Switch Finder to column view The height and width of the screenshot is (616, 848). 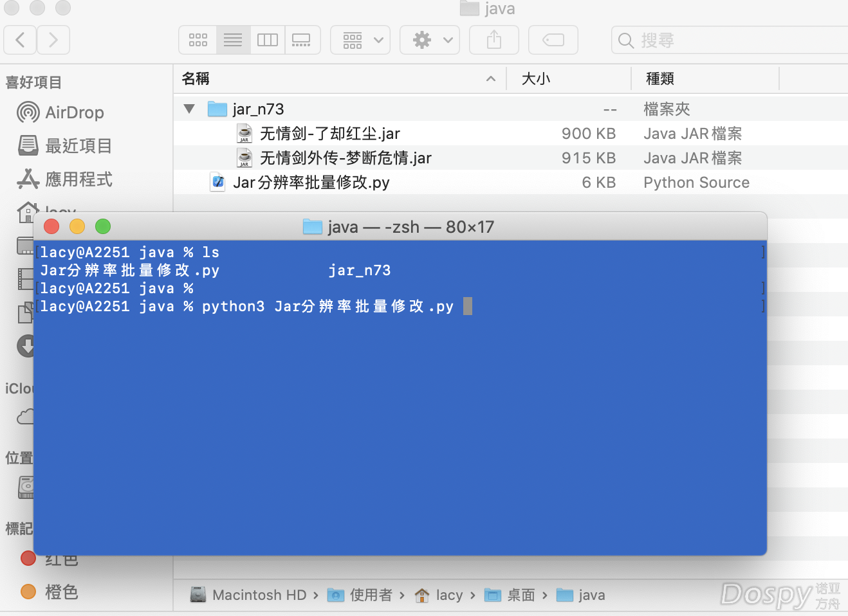pyautogui.click(x=268, y=40)
